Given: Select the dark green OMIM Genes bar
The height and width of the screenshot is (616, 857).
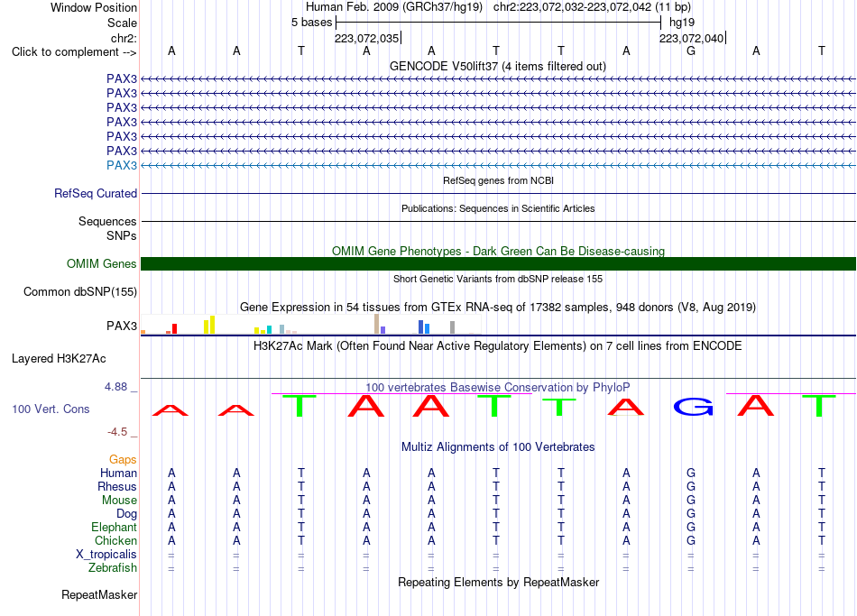Looking at the screenshot, I should coord(498,264).
